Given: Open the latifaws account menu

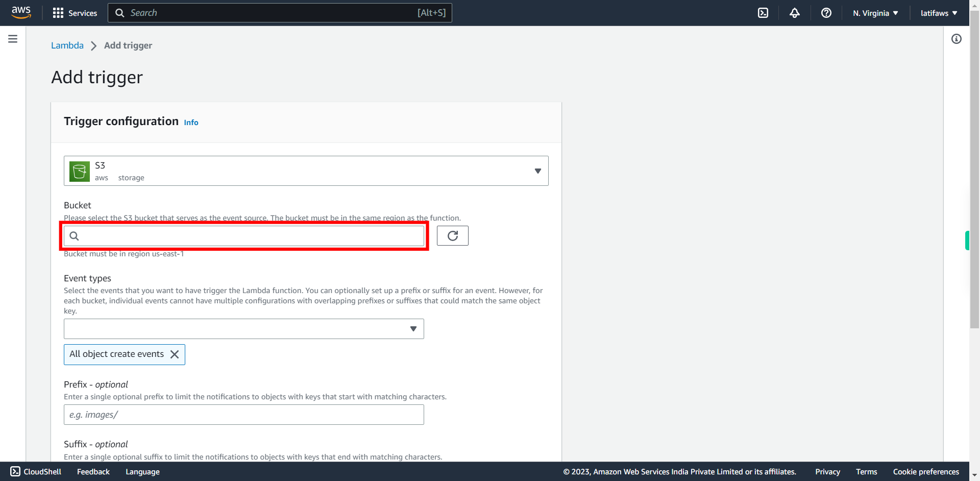Looking at the screenshot, I should coord(939,13).
